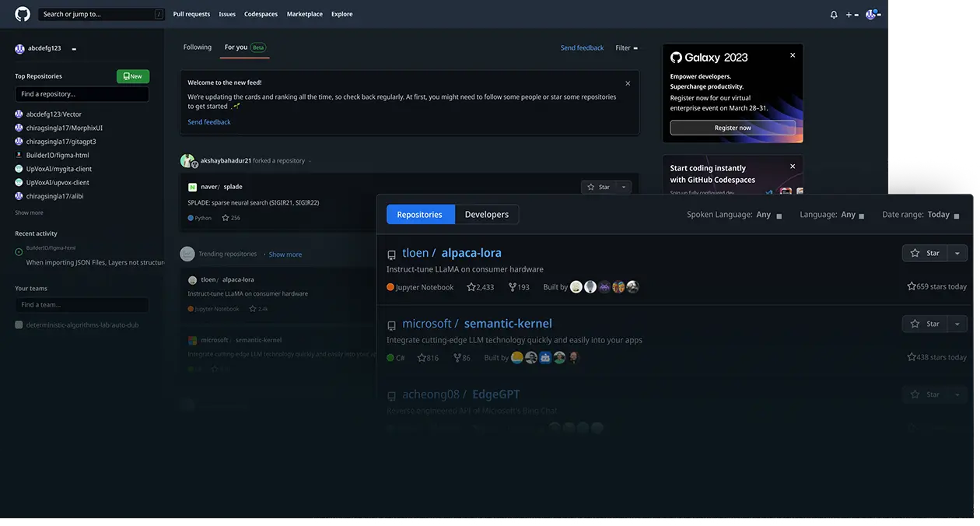Expand star lists arrow for alpaca-lora

957,253
